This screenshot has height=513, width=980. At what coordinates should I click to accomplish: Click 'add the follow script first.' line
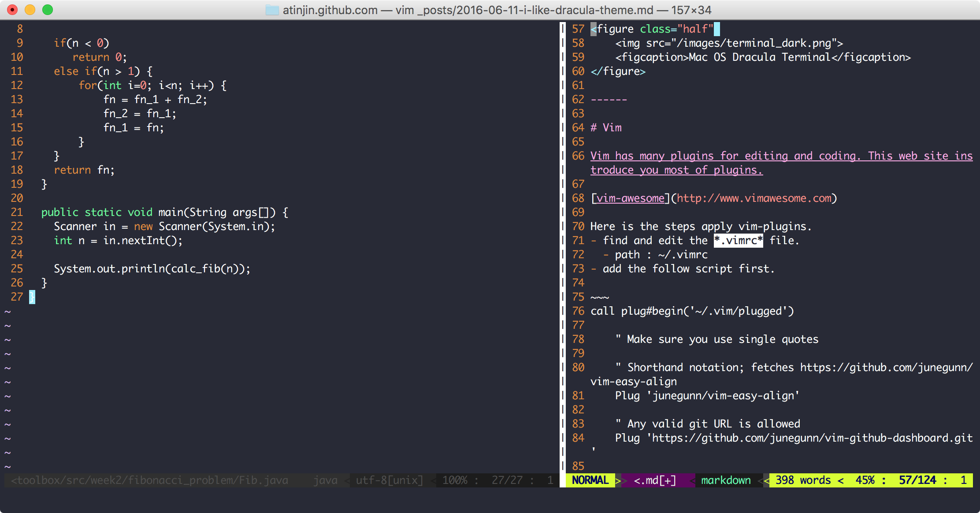pyautogui.click(x=689, y=269)
